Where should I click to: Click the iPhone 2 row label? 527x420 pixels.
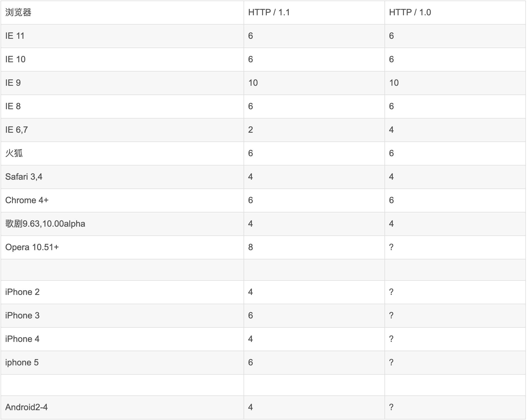tap(22, 292)
